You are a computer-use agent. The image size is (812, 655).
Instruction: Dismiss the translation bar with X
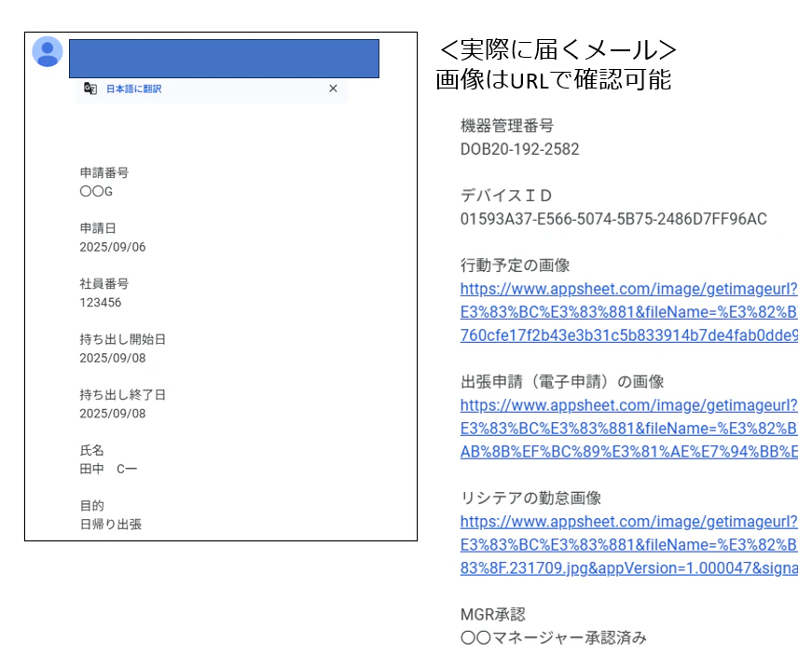point(333,89)
